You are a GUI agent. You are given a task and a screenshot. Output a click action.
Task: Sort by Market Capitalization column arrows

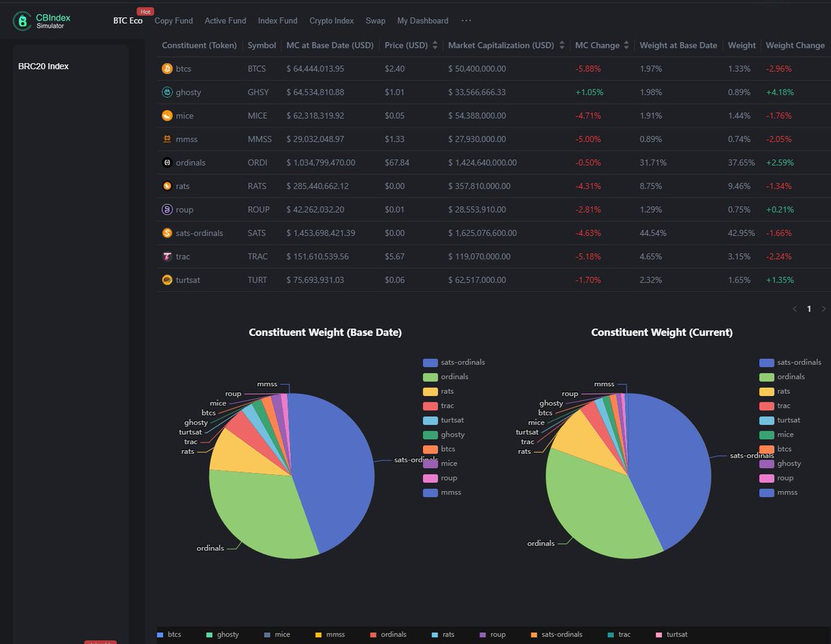(561, 45)
